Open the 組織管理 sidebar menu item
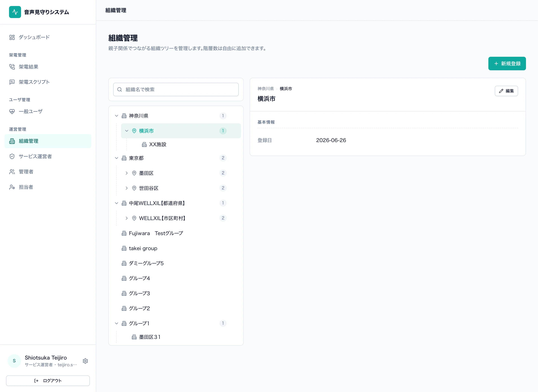 48,141
